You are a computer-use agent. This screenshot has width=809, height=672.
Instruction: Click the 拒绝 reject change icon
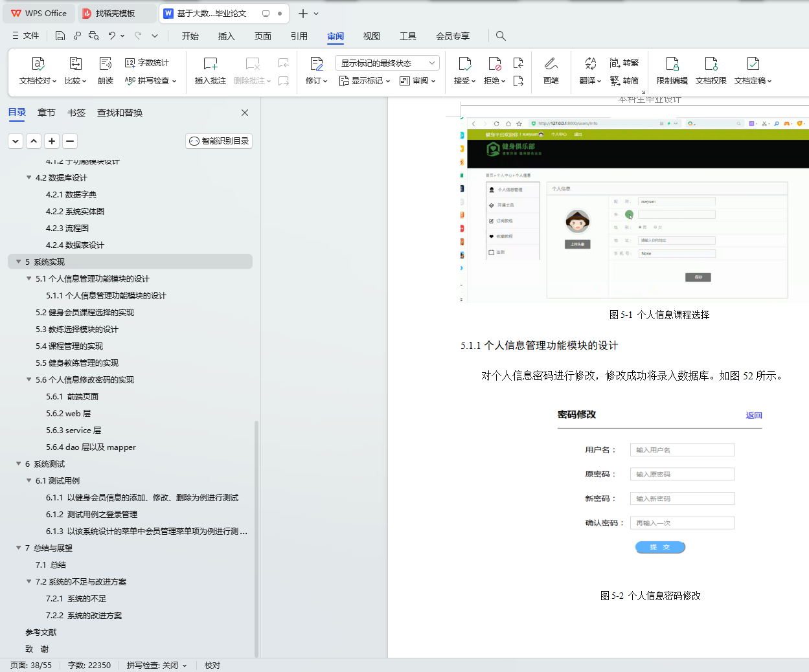tap(494, 63)
